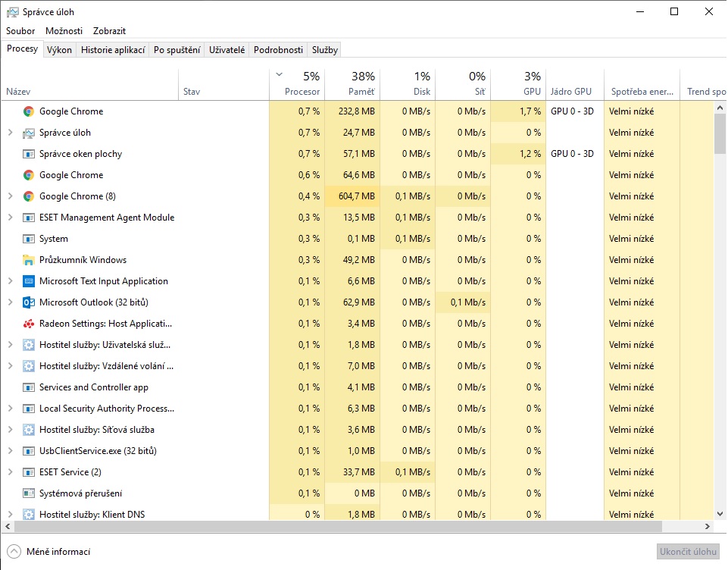Expand the ESET Service (2) group
This screenshot has height=570, width=728.
click(x=10, y=472)
